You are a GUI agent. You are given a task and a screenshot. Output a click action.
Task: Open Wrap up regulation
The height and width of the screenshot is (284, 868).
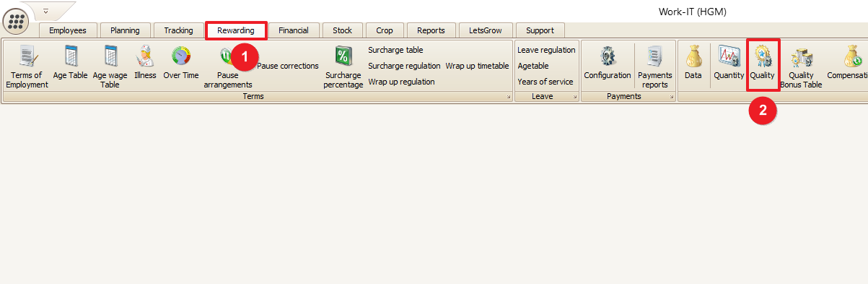pyautogui.click(x=401, y=82)
